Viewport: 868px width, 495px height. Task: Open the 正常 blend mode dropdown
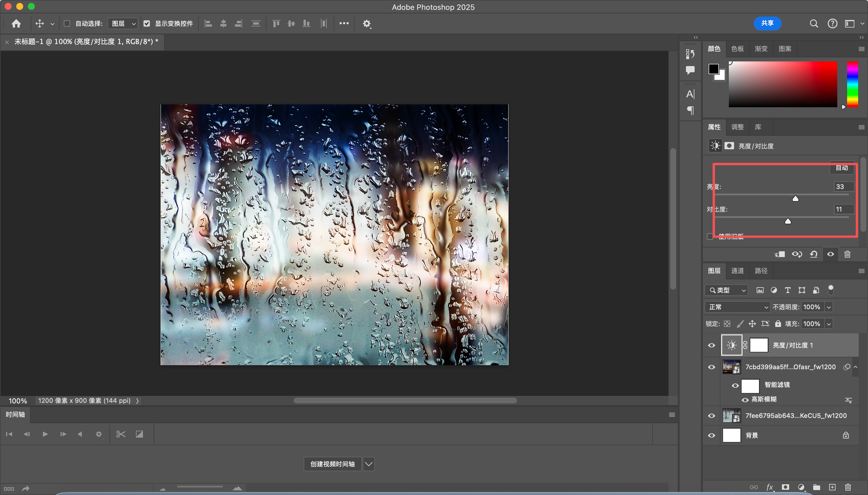(x=737, y=307)
